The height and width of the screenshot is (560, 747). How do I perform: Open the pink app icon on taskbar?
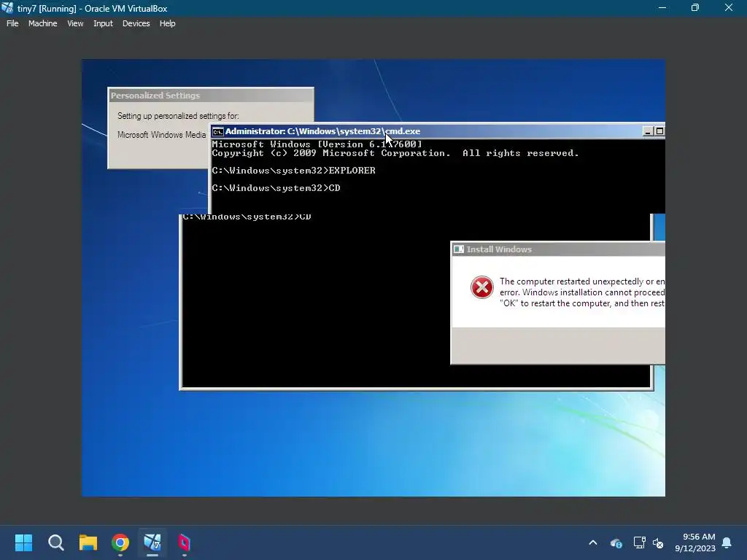pos(185,542)
